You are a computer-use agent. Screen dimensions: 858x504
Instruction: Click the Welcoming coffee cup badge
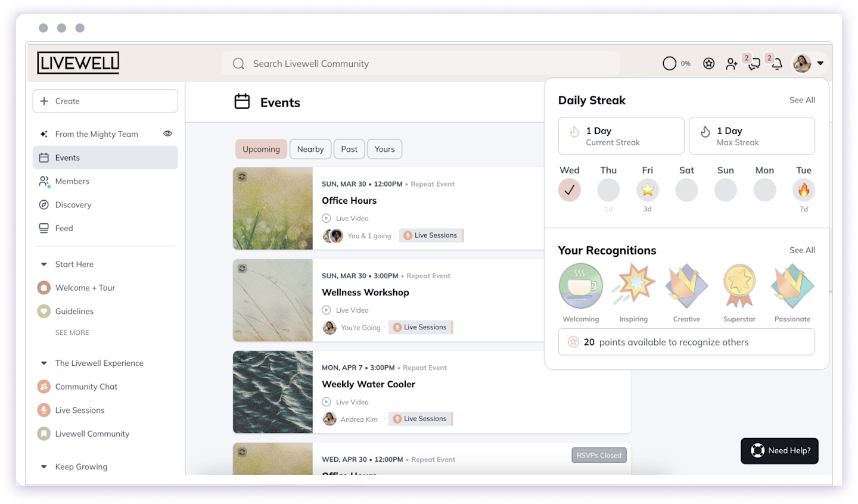pos(581,286)
